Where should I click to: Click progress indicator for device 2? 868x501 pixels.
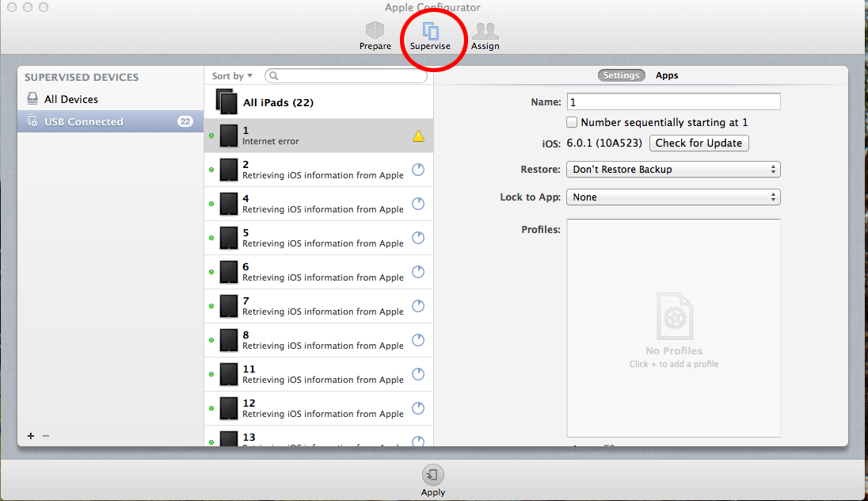tap(418, 170)
